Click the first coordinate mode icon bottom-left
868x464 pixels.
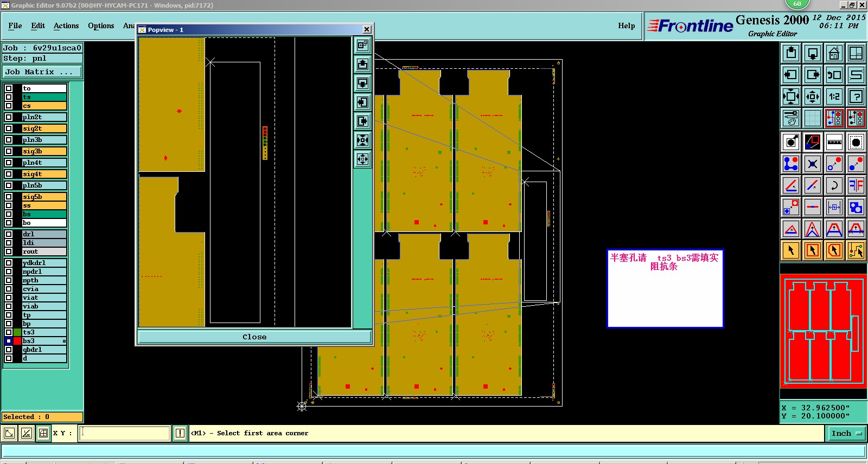tap(9, 433)
